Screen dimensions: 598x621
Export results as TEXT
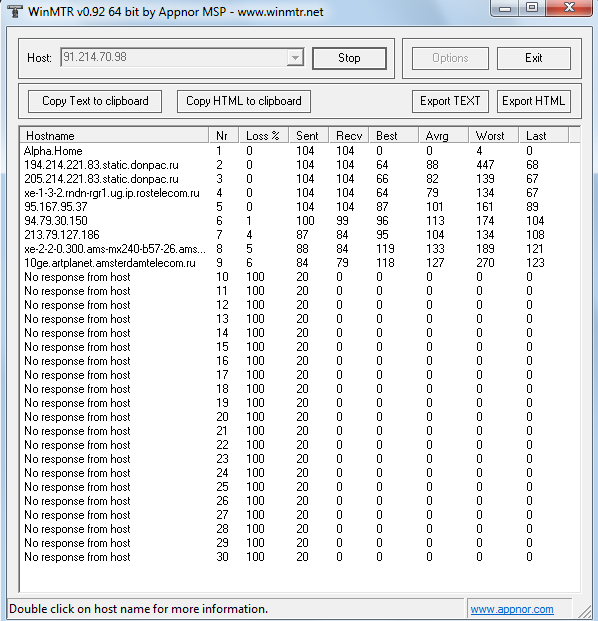[450, 101]
